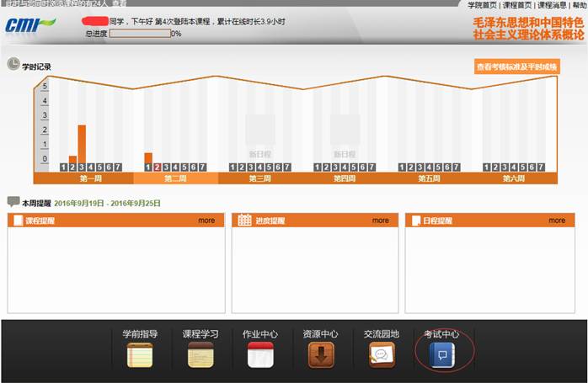
Task: Select the red day 2 marker in 第二周
Action: click(x=157, y=167)
